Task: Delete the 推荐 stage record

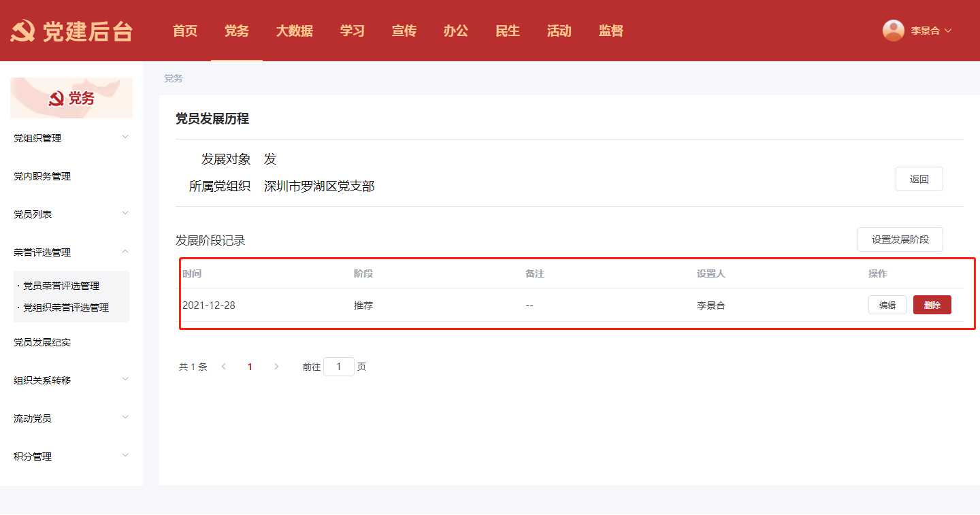Action: 932,305
